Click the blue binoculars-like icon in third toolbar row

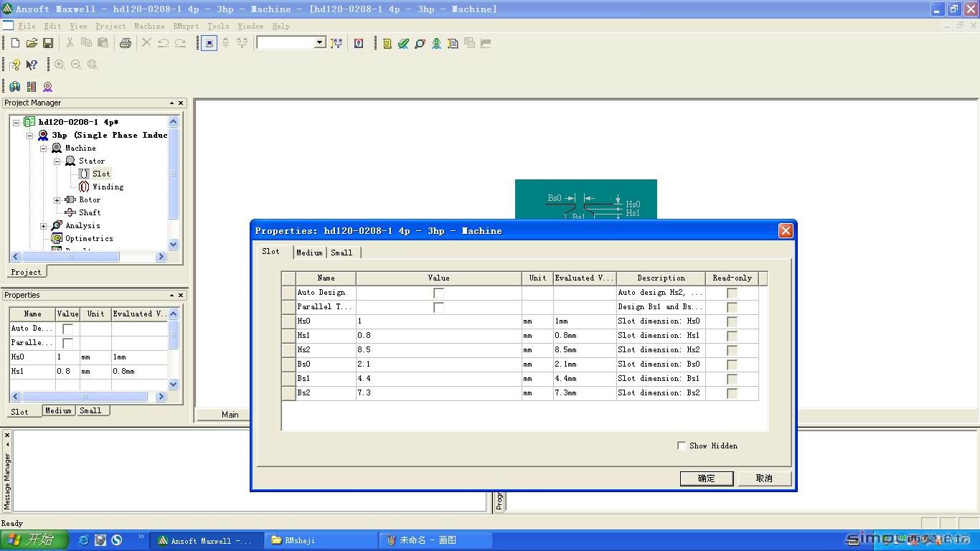(x=15, y=87)
